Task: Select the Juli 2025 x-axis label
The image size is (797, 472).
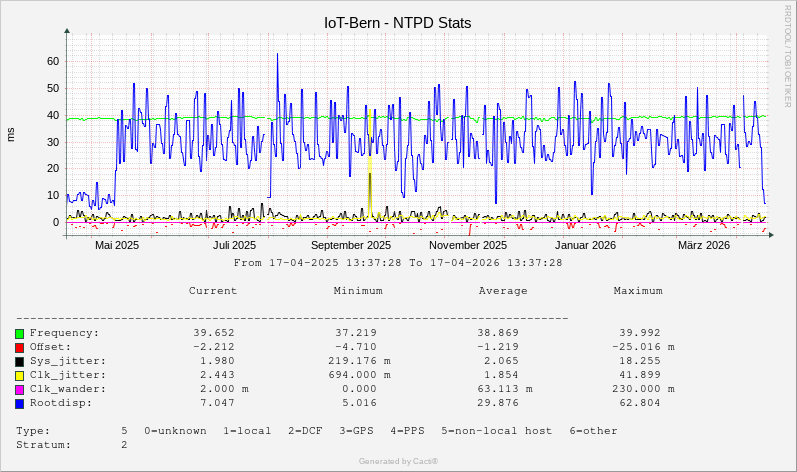Action: (235, 245)
